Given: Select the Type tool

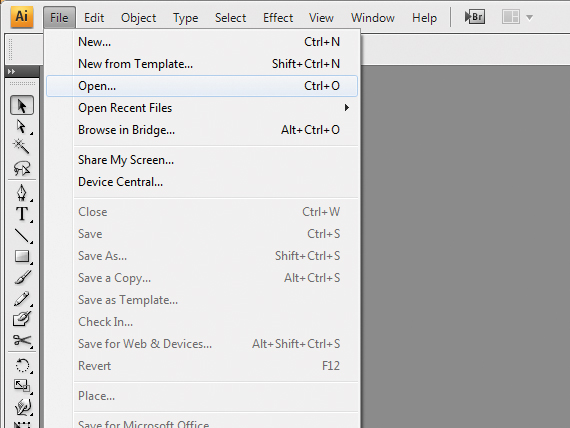Looking at the screenshot, I should pos(22,214).
